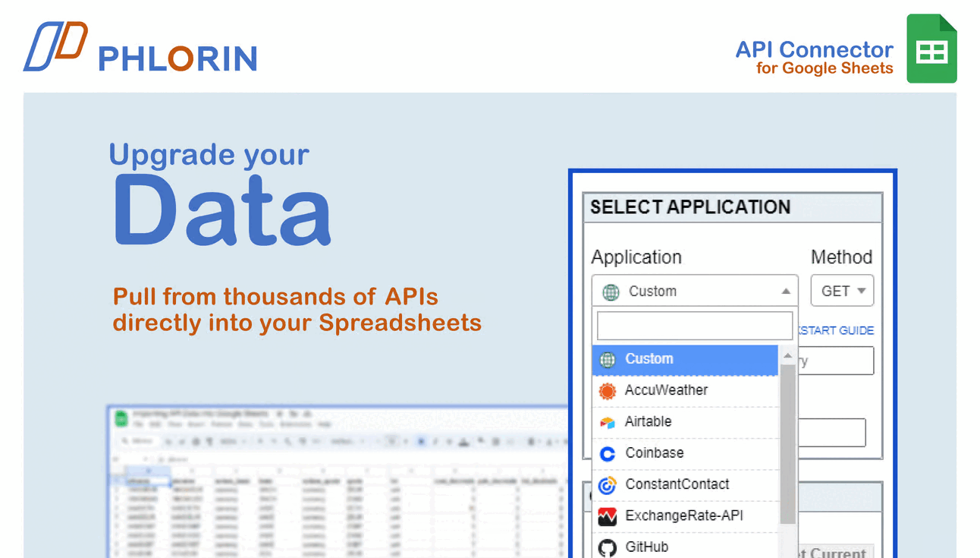980x558 pixels.
Task: Click the Google Sheets icon
Action: pyautogui.click(x=931, y=49)
